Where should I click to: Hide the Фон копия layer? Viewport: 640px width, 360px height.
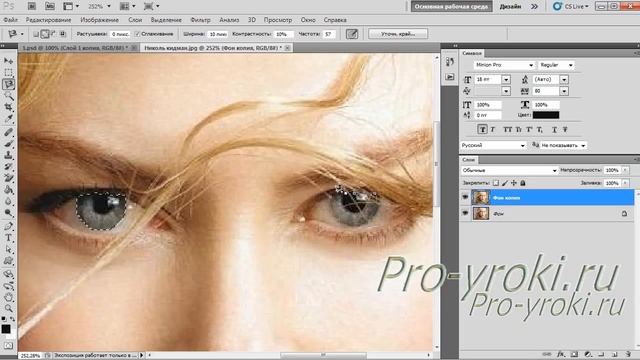coord(465,197)
